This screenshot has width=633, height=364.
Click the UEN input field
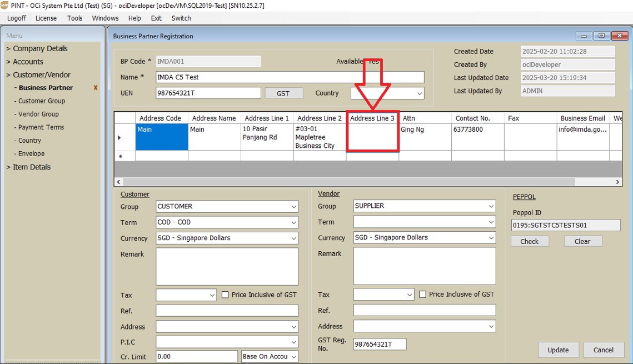(208, 93)
